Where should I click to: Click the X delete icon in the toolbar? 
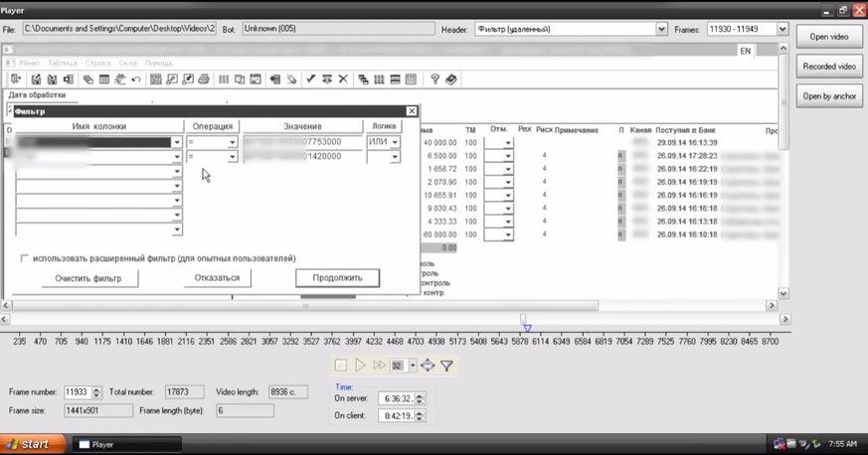[343, 78]
